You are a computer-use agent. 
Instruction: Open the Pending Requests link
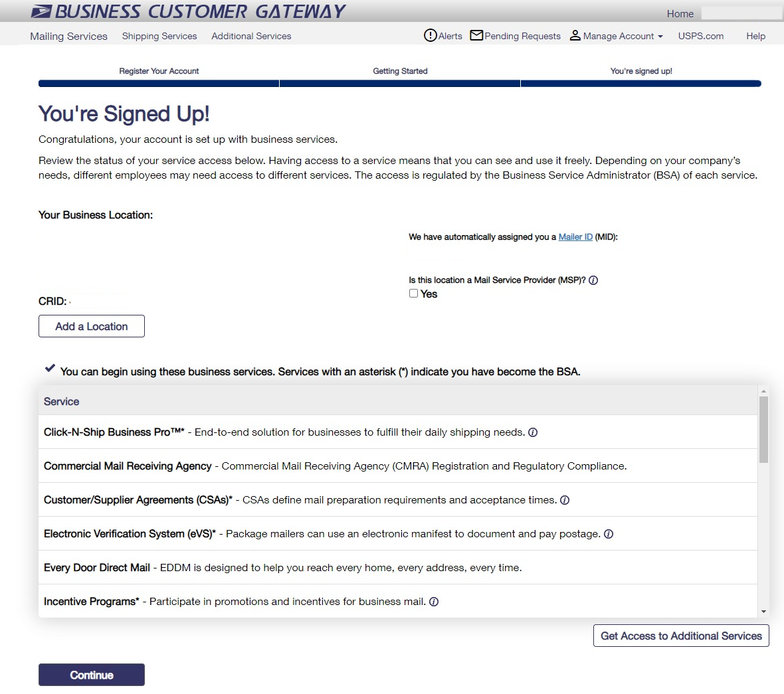[x=522, y=36]
